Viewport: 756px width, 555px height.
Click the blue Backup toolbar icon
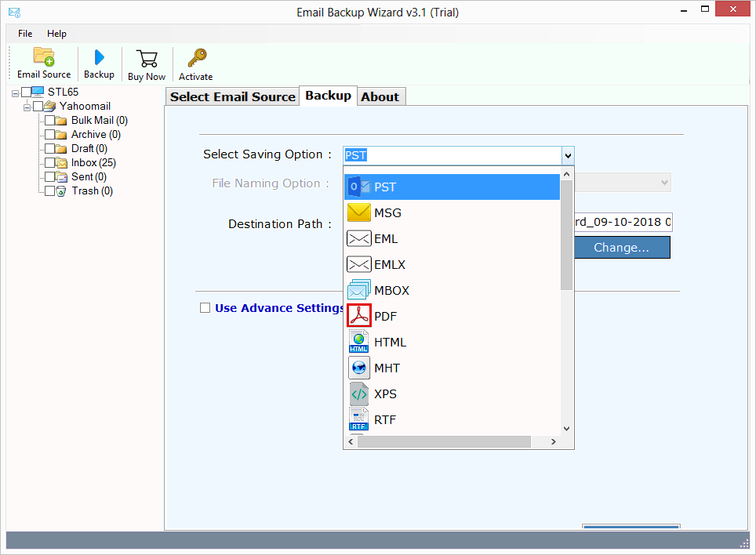pyautogui.click(x=100, y=57)
